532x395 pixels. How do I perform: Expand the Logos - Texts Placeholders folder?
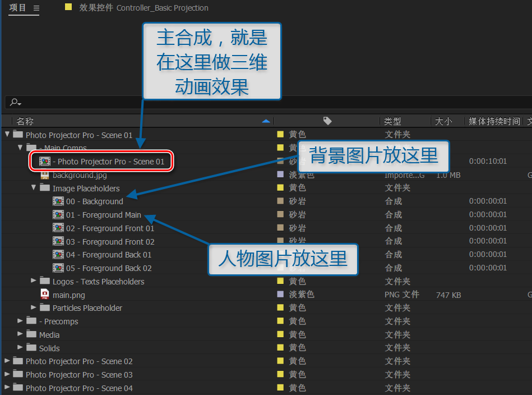pyautogui.click(x=33, y=281)
